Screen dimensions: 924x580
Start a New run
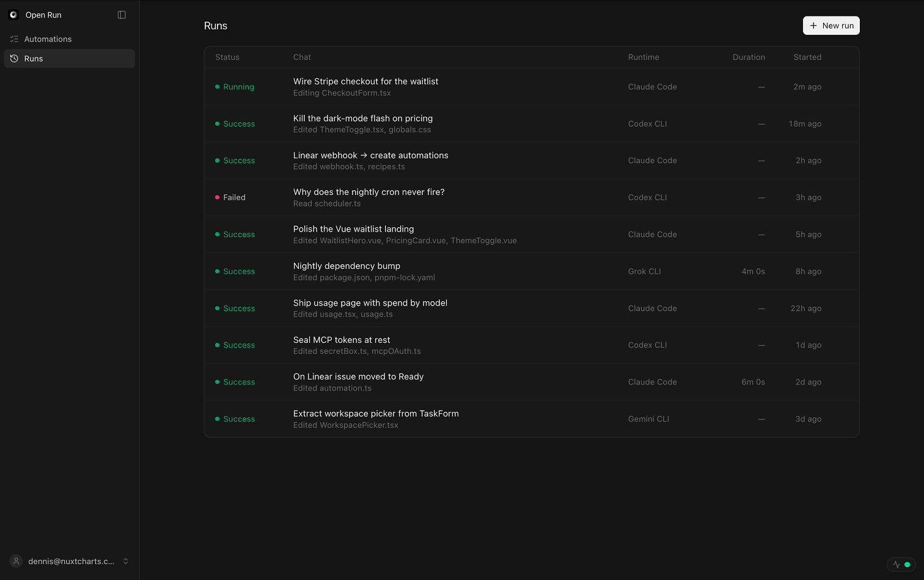point(831,26)
